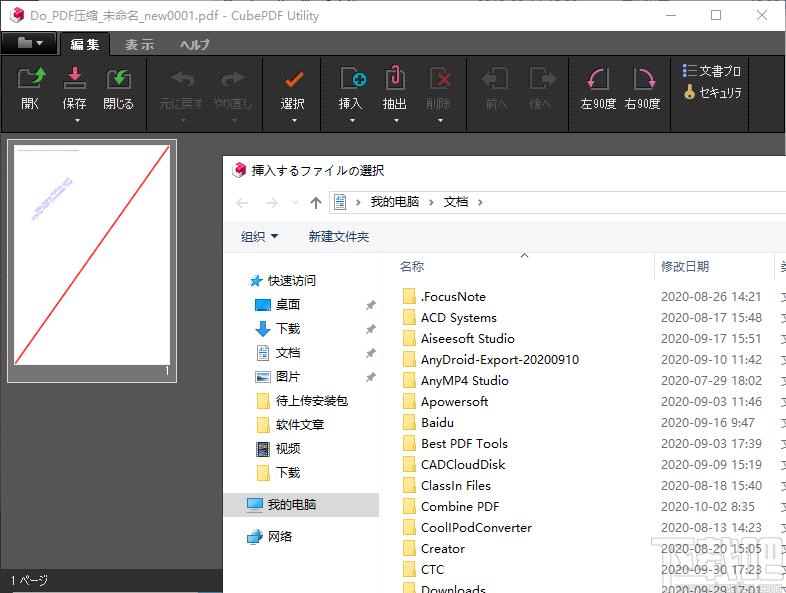The height and width of the screenshot is (593, 786).
Task: Expand the 保存 dropdown arrow
Action: click(x=77, y=120)
